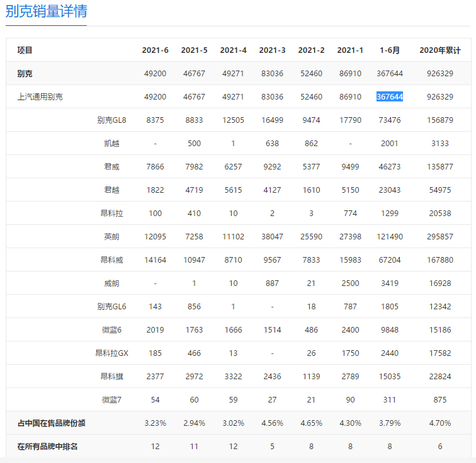Select the highlighted 367644 value in 上汽通用别克 row

(390, 97)
